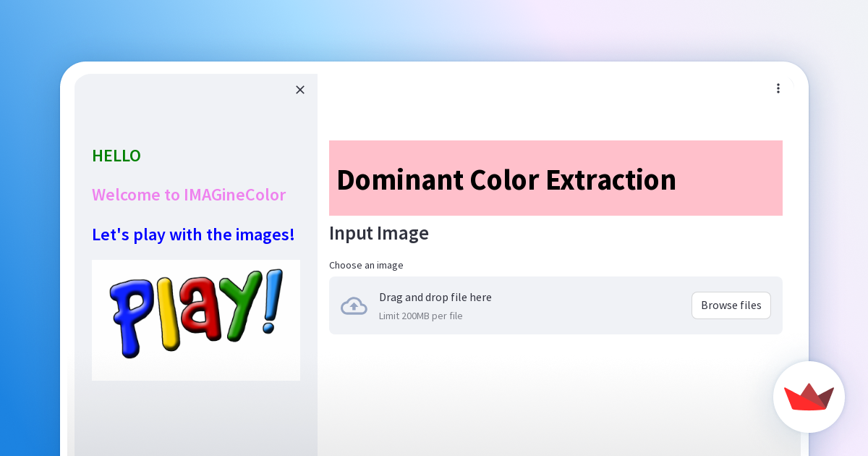Select the Streamlit crown logo badge

click(x=809, y=397)
